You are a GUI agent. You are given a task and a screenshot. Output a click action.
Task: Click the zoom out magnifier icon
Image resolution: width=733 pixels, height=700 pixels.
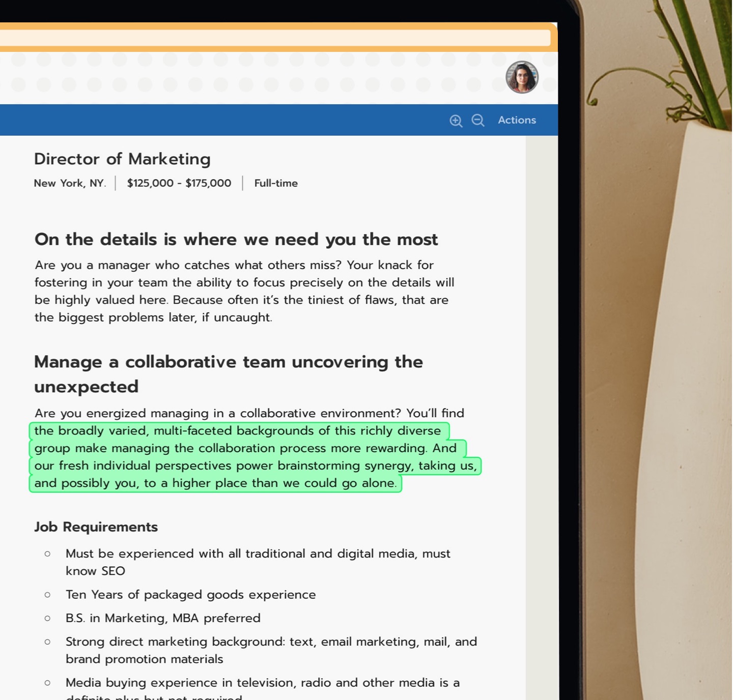tap(477, 121)
